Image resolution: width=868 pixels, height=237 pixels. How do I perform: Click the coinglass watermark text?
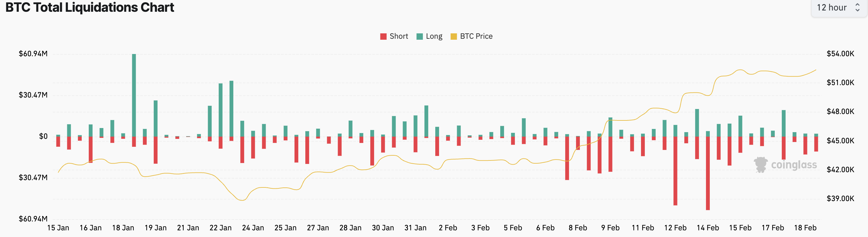794,165
